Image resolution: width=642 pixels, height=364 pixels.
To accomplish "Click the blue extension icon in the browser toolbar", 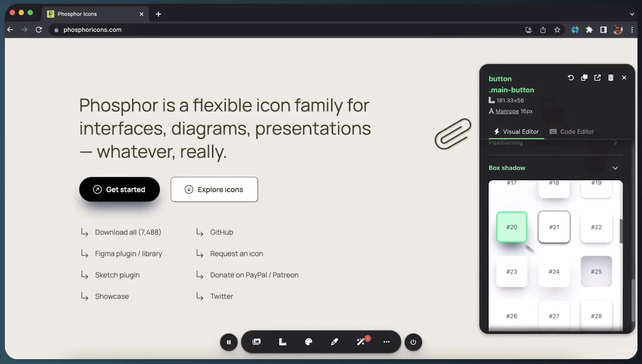I will (575, 30).
